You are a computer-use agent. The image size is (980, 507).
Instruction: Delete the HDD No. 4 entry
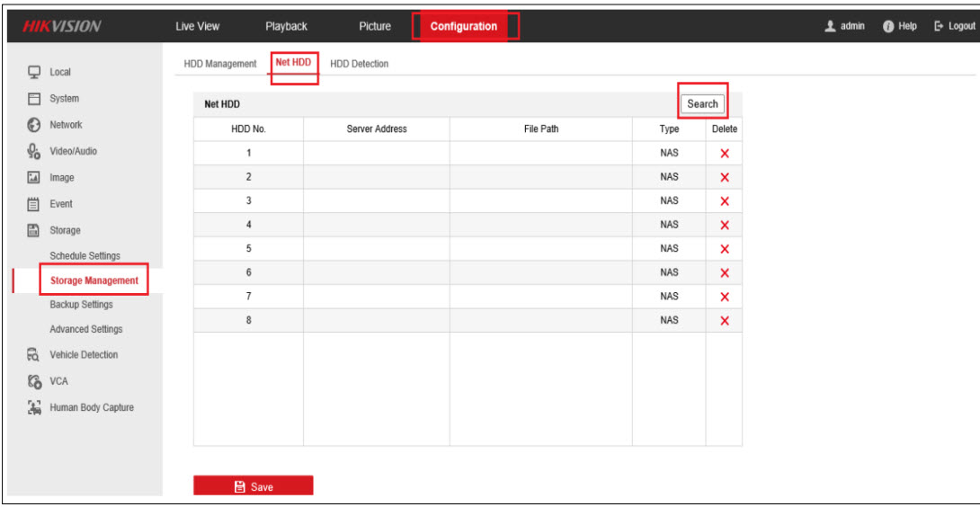pyautogui.click(x=724, y=226)
